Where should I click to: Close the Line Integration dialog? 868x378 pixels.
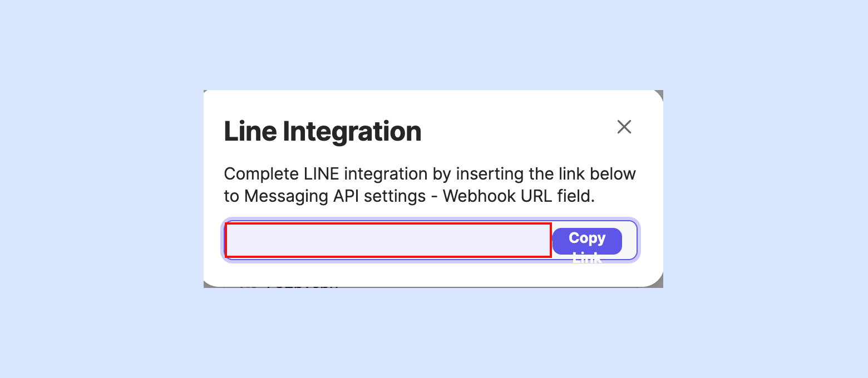pyautogui.click(x=624, y=127)
